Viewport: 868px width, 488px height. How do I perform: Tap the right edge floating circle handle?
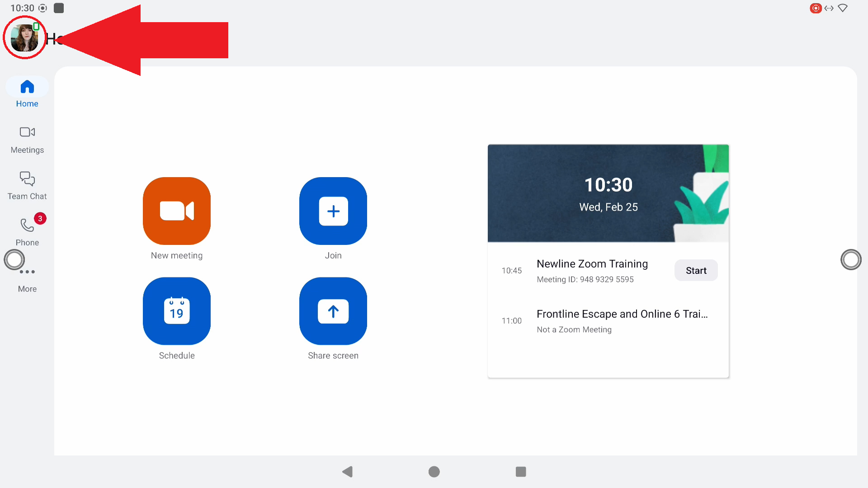(851, 260)
